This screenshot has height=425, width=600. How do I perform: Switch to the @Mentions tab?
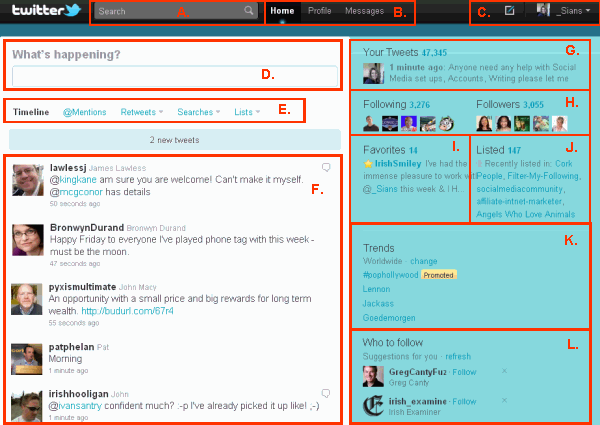(85, 112)
